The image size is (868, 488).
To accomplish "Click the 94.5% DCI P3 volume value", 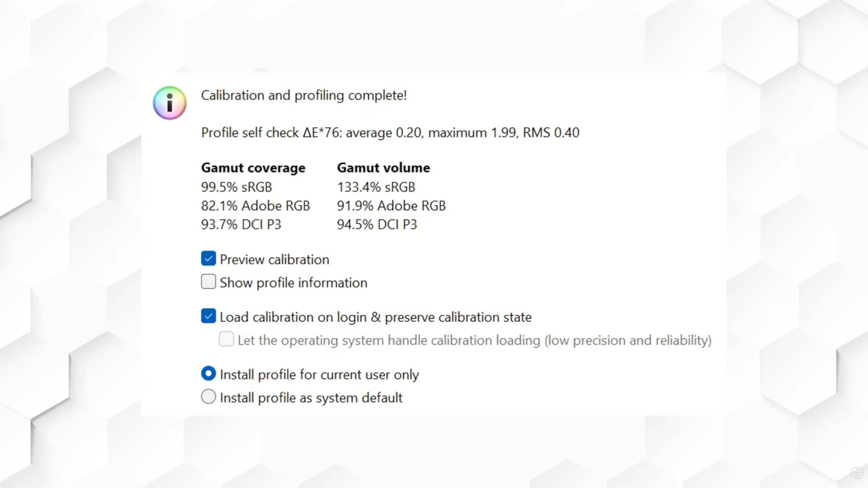I will coord(377,225).
